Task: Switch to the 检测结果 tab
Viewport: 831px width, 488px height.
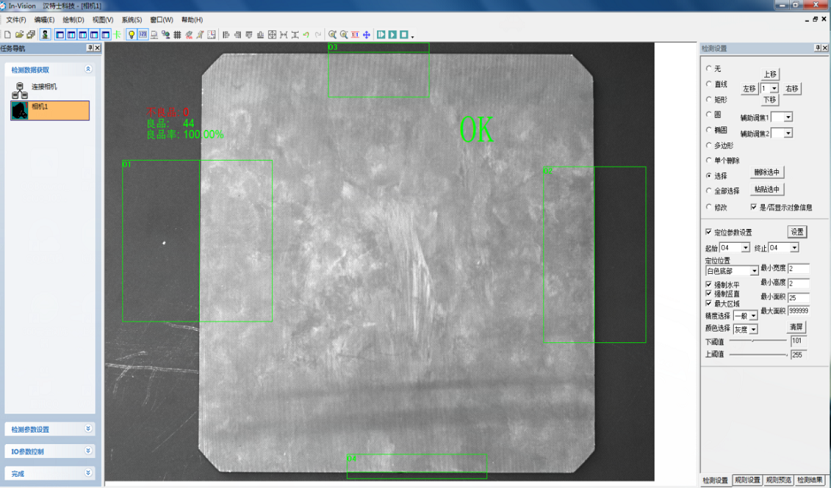Action: (810, 481)
